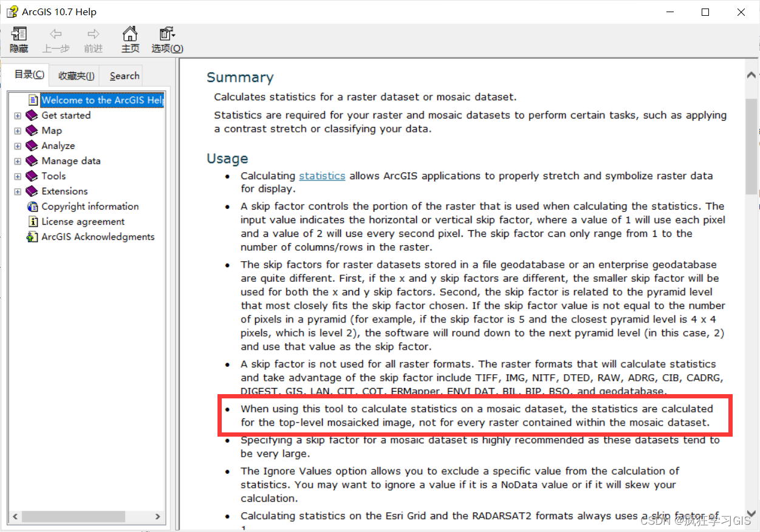Click the Get started book icon
Screen dimensions: 760x532
coord(32,115)
